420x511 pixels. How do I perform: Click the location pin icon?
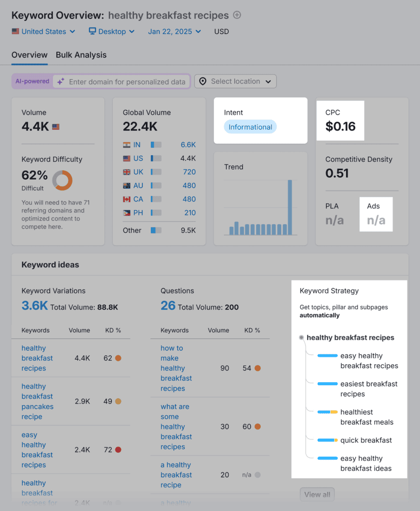coord(203,81)
